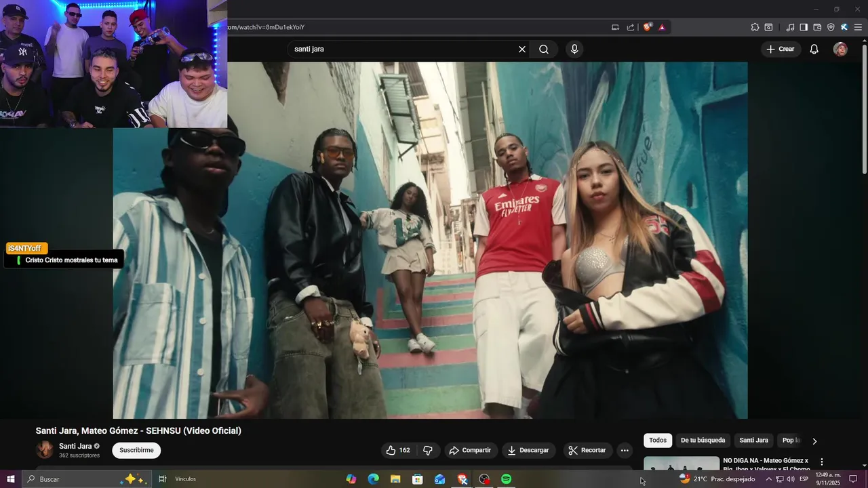This screenshot has height=488, width=868.
Task: Open the OBS Studio taskbar icon
Action: click(484, 479)
